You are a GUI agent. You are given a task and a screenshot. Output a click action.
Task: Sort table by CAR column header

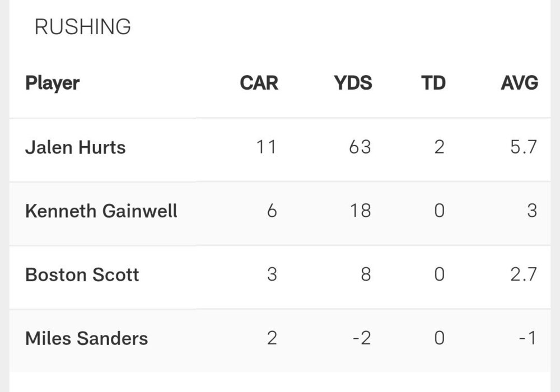[x=259, y=83]
